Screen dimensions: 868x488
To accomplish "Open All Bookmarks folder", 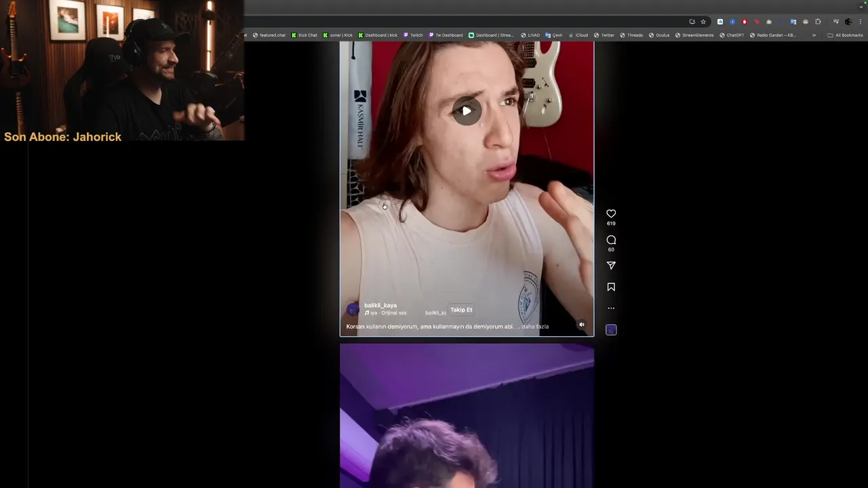I will [845, 35].
